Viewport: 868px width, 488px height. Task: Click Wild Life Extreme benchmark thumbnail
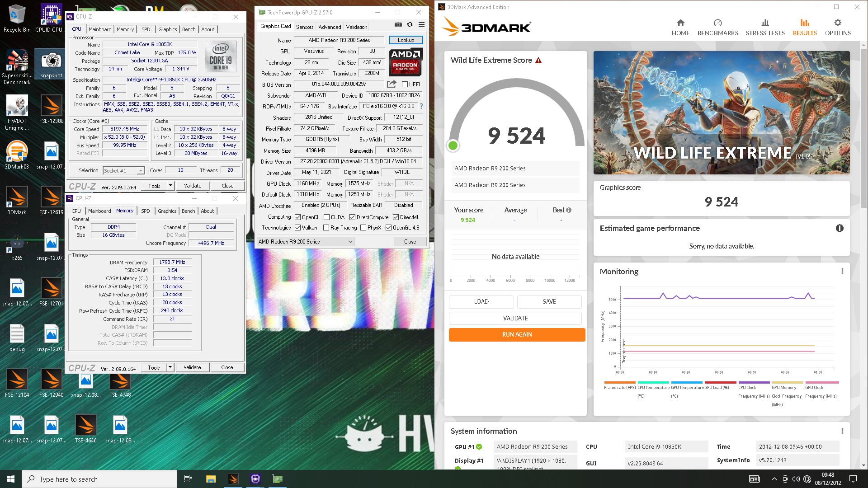(722, 113)
